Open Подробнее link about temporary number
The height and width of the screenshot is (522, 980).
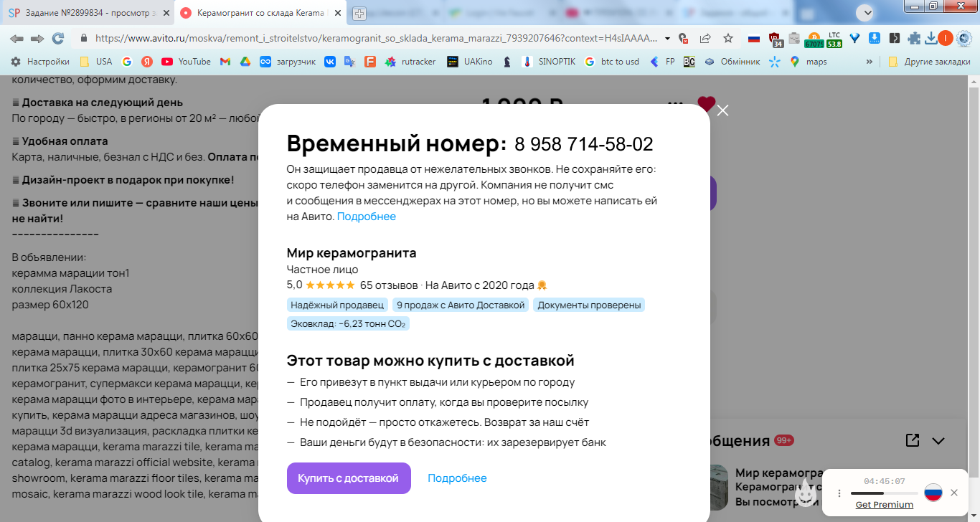click(367, 217)
